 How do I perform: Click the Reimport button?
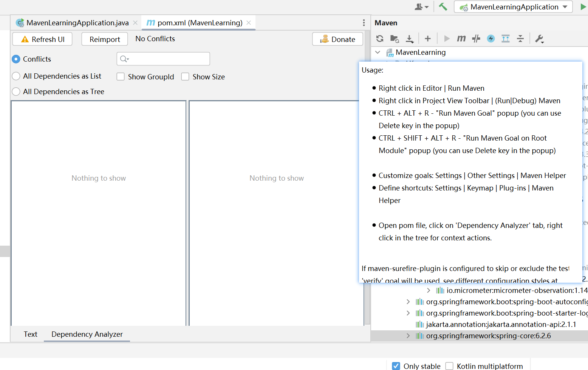point(105,39)
